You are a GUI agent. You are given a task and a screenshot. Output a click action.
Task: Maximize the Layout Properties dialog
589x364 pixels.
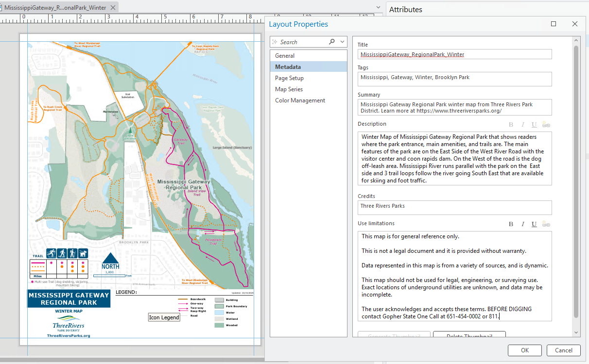(554, 24)
